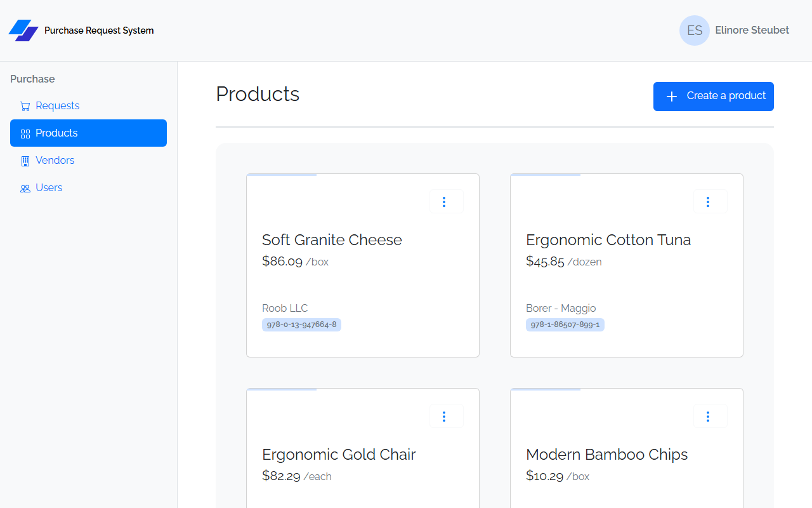Open the Ergonomic Cotton Tuna options menu
Screen dimensions: 812x508
710,201
